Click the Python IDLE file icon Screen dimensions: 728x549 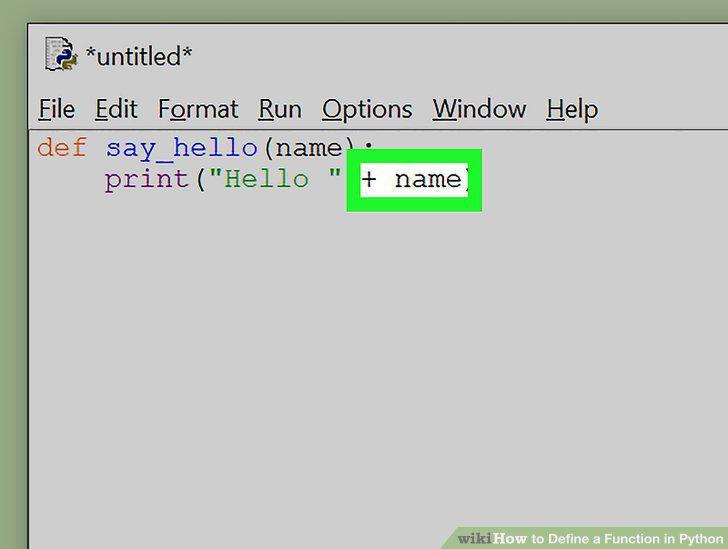(61, 54)
